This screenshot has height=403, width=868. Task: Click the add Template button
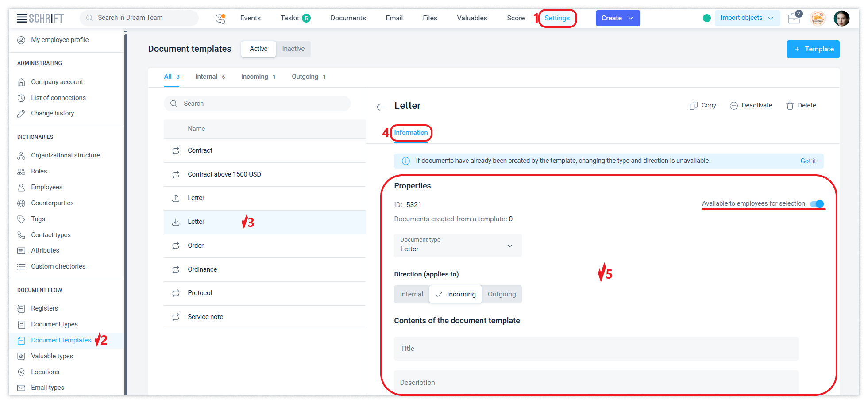813,49
